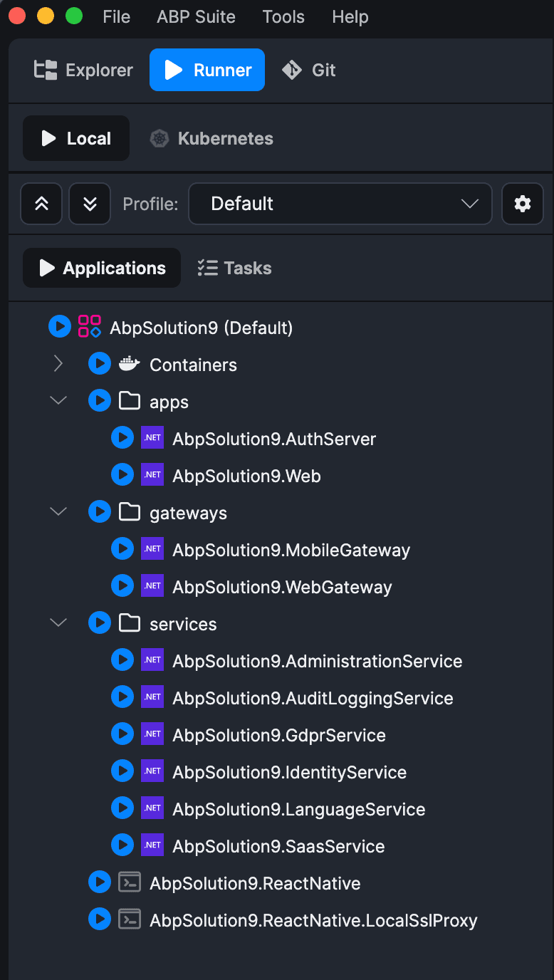Select AbpSolution9.AuthServer row text

click(x=274, y=439)
